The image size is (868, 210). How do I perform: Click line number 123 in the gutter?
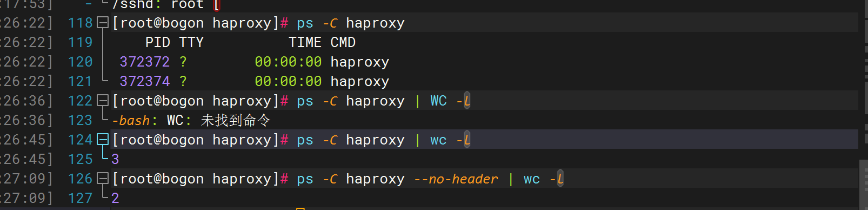click(81, 121)
